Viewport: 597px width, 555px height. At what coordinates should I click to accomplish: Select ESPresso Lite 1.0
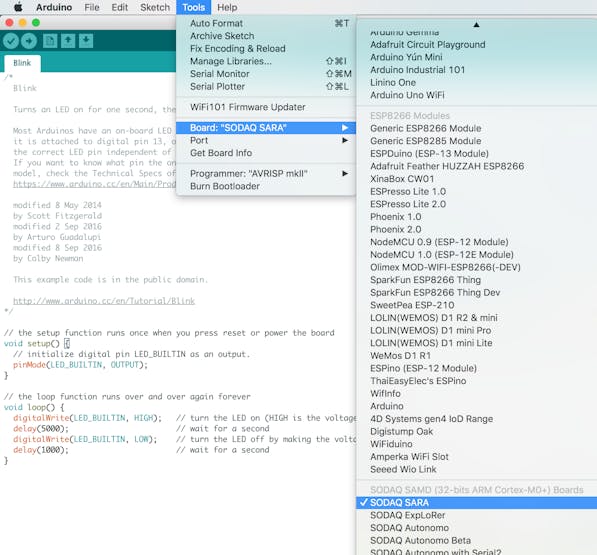[x=477, y=191]
